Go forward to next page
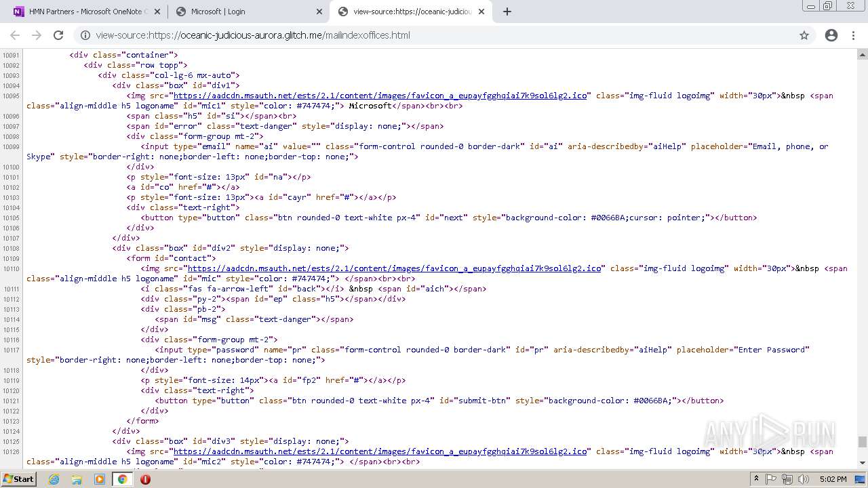The height and width of the screenshot is (488, 868). coord(37,35)
